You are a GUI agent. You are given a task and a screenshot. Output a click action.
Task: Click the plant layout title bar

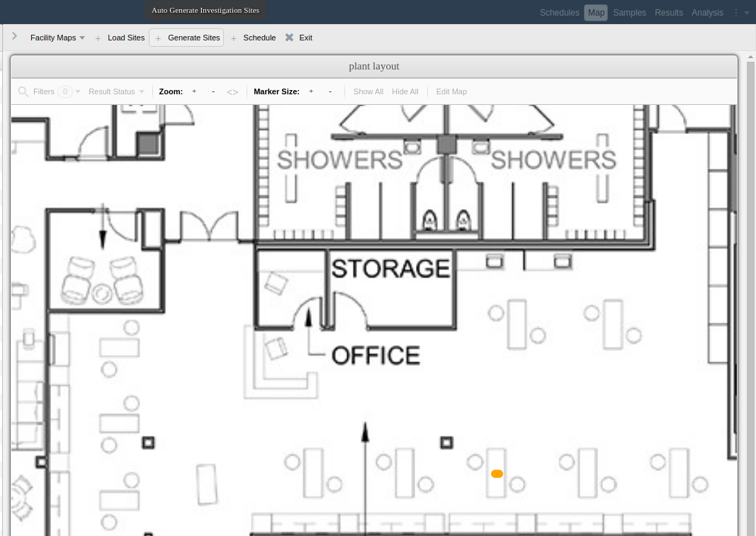click(x=374, y=67)
